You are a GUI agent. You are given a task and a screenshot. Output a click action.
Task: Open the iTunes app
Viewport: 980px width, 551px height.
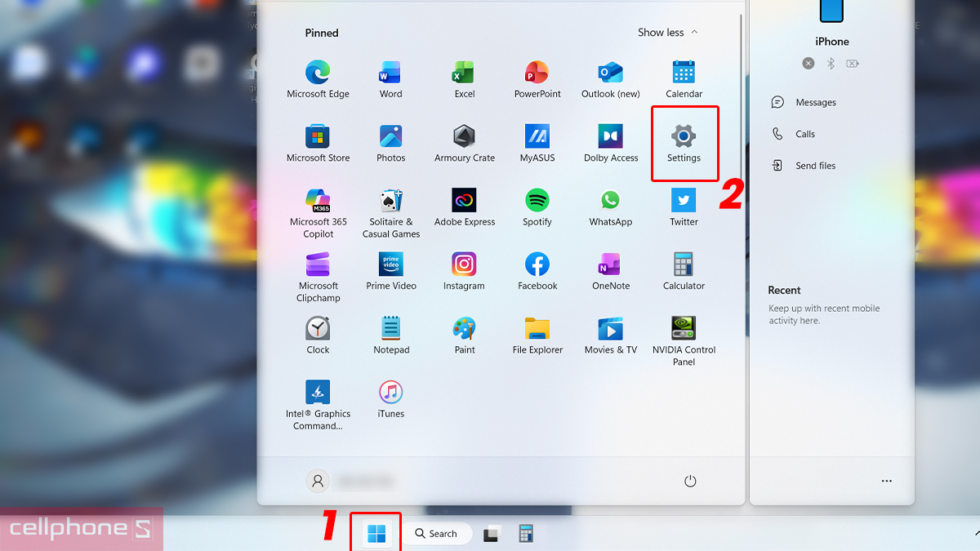pyautogui.click(x=390, y=400)
